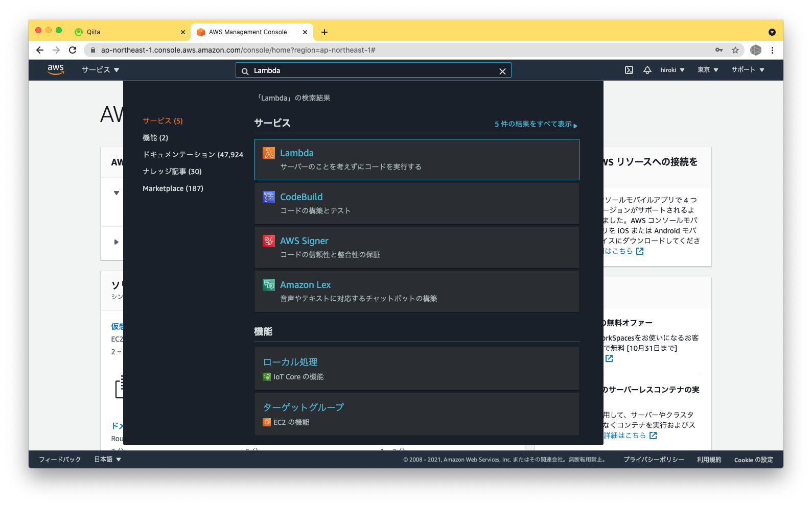The height and width of the screenshot is (506, 812).
Task: Close the AWS Management Console tab
Action: tap(305, 32)
